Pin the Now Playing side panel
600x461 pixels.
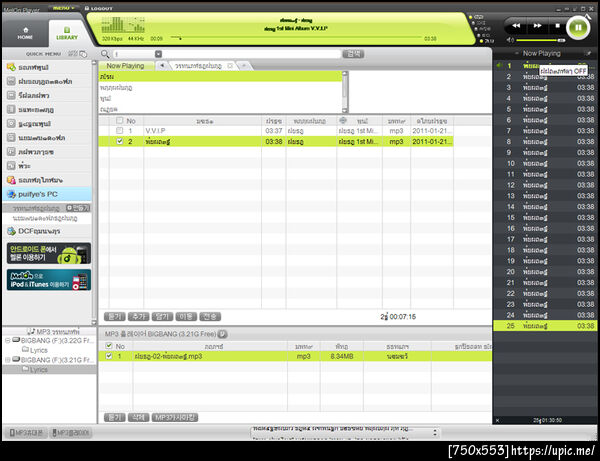(x=588, y=53)
